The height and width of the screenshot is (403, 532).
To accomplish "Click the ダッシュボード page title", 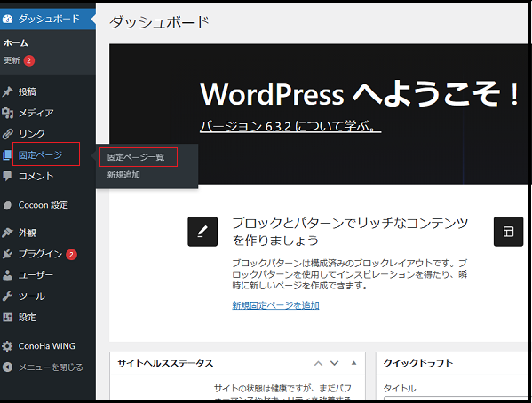I will click(159, 22).
